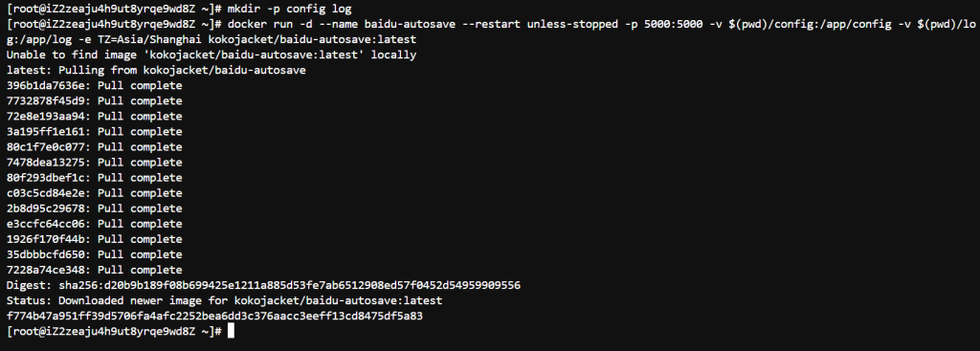Screen dimensions: 980x351
Task: Click layer 7228a74ce348 Pull complete line
Action: tap(95, 270)
